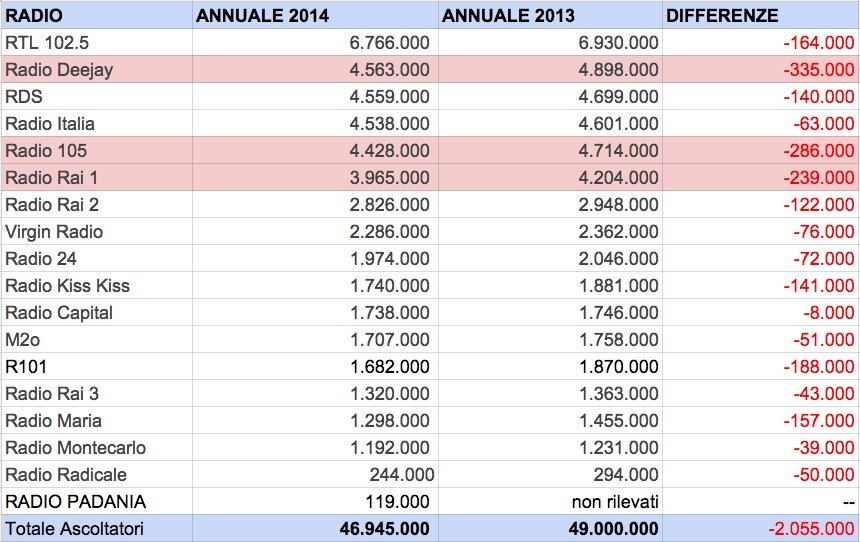Click the RDS row label
The width and height of the screenshot is (860, 542).
pos(24,97)
